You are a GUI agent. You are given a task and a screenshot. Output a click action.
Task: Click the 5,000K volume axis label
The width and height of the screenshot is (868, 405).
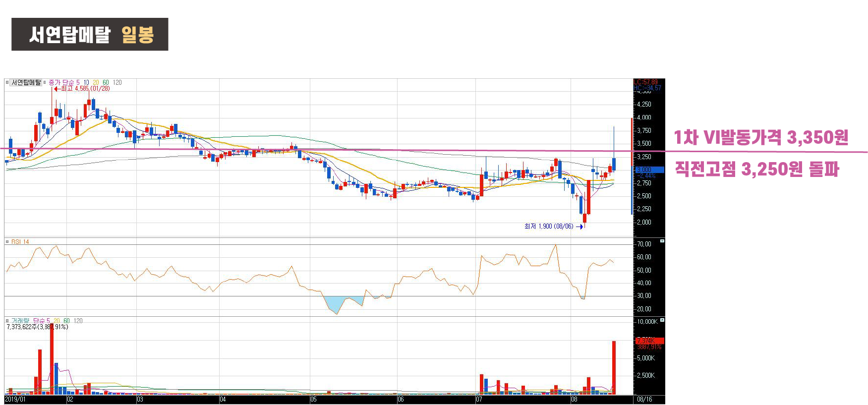tap(646, 358)
